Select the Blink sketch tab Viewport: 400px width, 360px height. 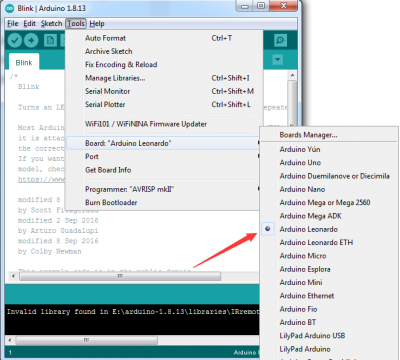[x=24, y=63]
